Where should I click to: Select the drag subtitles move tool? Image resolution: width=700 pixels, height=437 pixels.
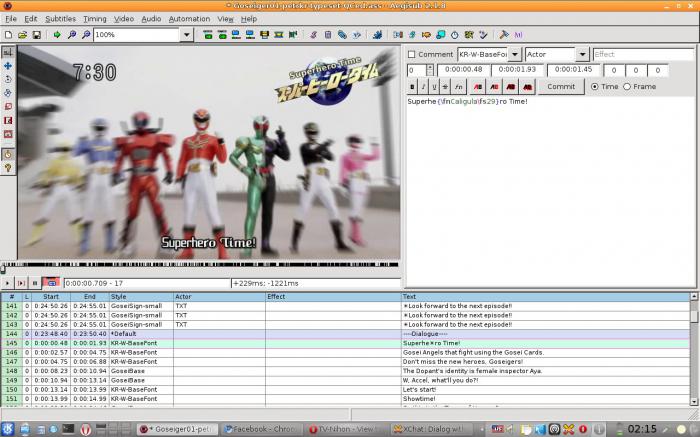8,66
